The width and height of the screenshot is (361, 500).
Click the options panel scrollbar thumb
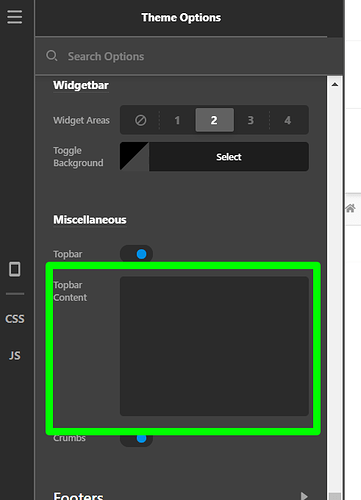coord(335,496)
